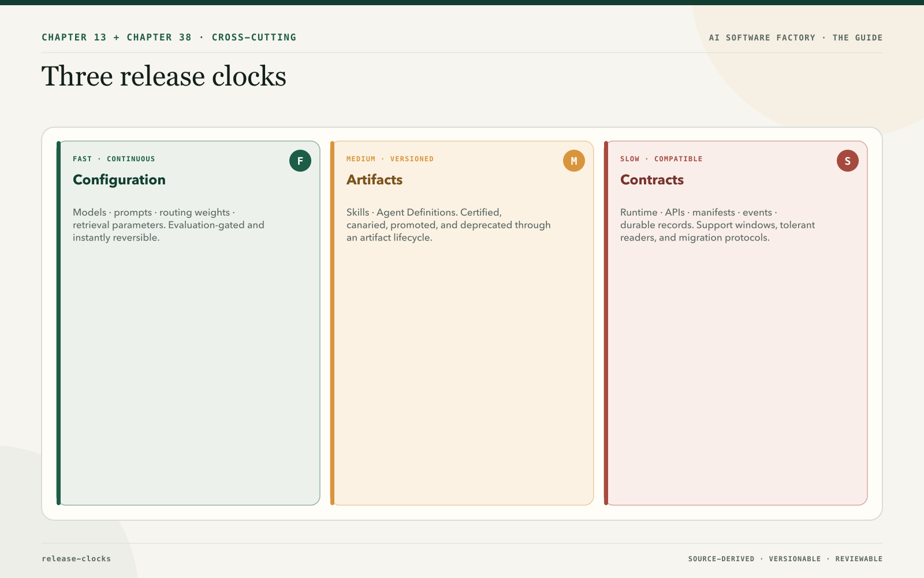The height and width of the screenshot is (578, 924).
Task: Click the orange M badge on Artifacts card
Action: tap(574, 161)
